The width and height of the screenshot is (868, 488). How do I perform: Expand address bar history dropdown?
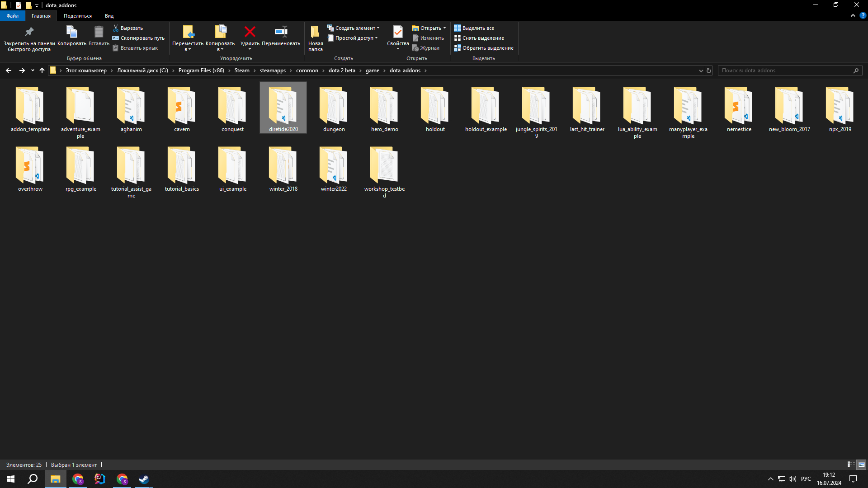[x=701, y=70]
